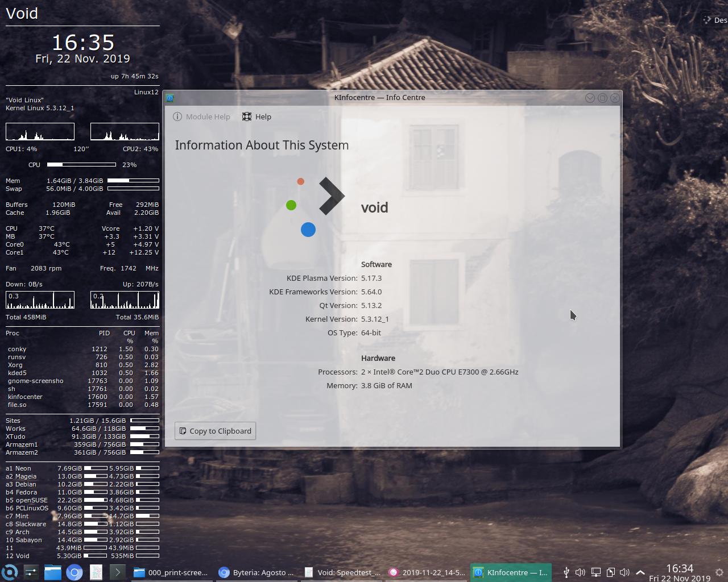Open the terminal from the taskbar
Viewport: 728px width, 582px height.
118,572
